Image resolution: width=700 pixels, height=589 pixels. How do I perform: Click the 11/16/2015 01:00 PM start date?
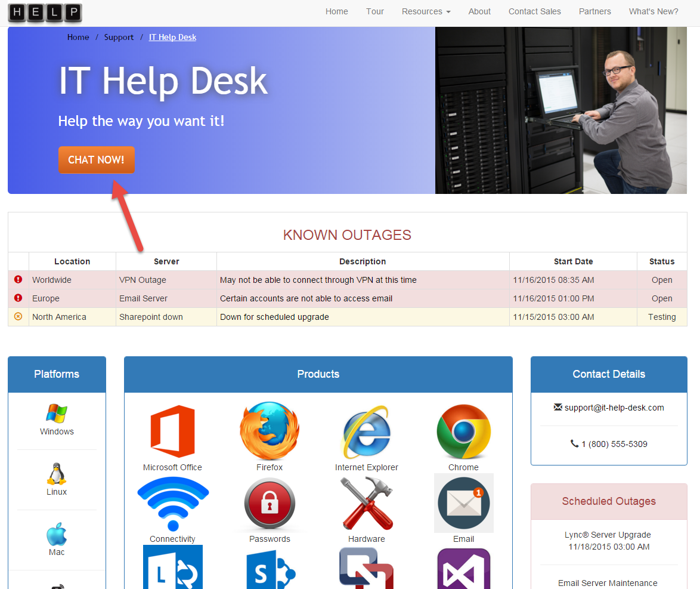pos(573,298)
